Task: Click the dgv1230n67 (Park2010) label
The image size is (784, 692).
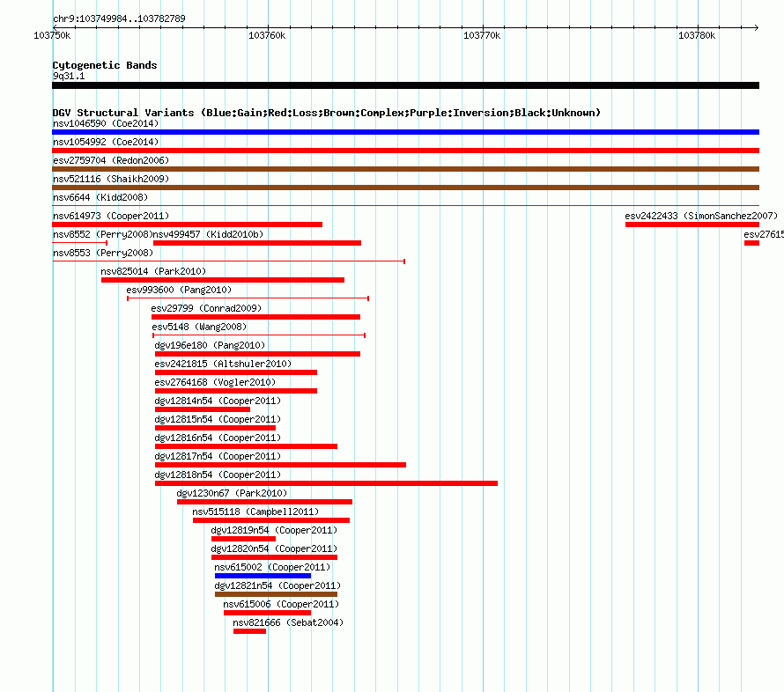Action: 232,493
